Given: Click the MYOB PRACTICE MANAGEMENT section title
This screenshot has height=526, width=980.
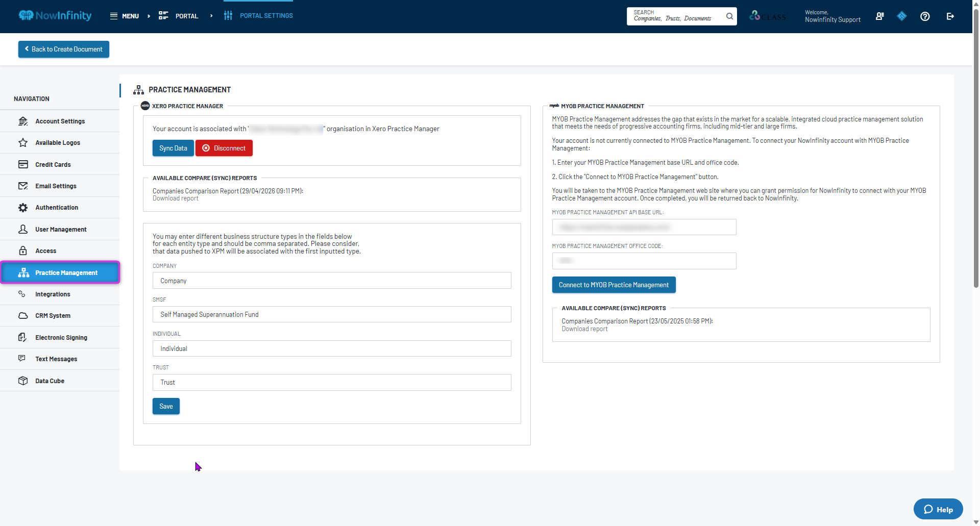Looking at the screenshot, I should tap(602, 106).
